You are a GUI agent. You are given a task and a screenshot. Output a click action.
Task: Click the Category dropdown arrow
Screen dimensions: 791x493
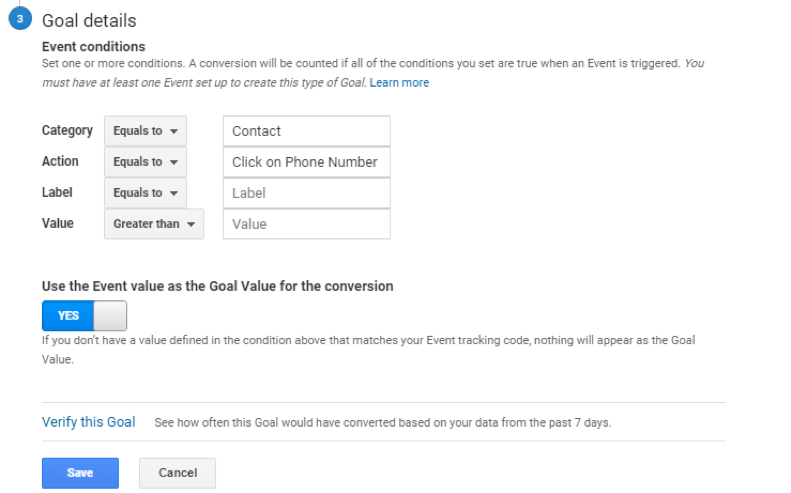[x=174, y=131]
